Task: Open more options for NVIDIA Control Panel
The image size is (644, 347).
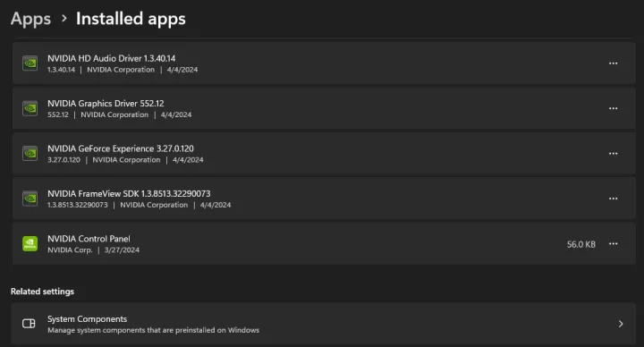Action: click(614, 244)
